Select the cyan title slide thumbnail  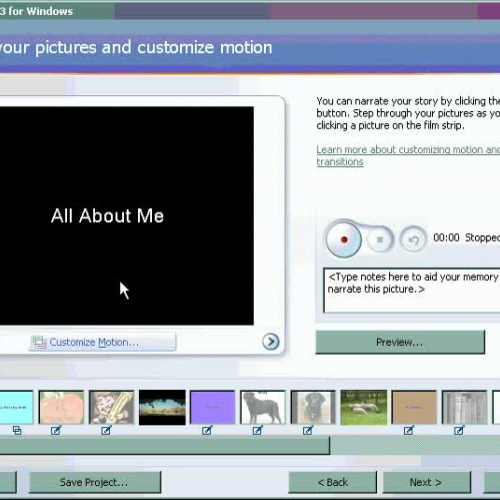tap(16, 407)
